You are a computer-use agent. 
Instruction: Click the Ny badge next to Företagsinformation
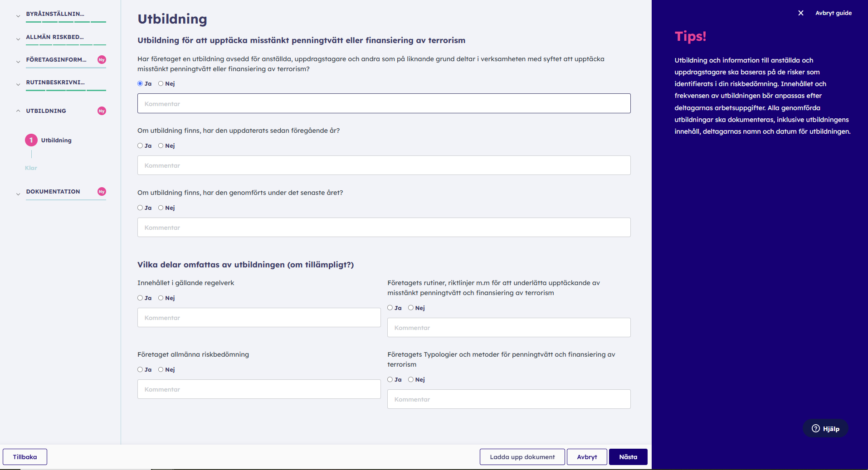coord(102,60)
